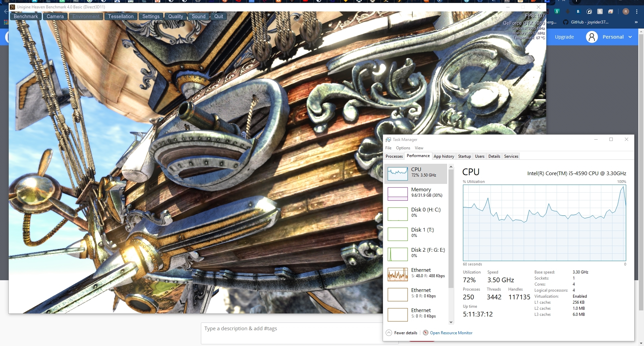The image size is (644, 346).
Task: Collapse Task Manager using Fewer details
Action: (x=402, y=333)
